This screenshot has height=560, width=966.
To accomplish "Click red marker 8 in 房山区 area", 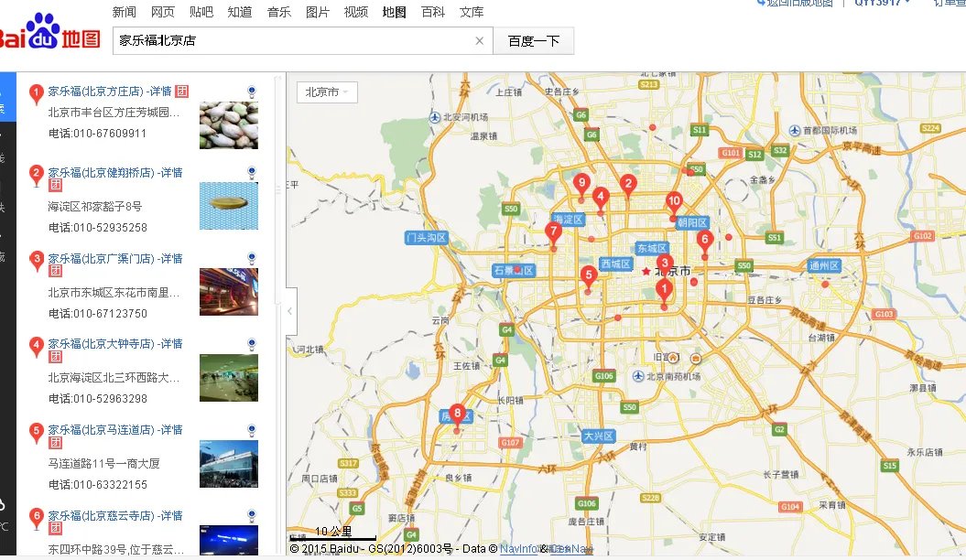I will coord(456,414).
